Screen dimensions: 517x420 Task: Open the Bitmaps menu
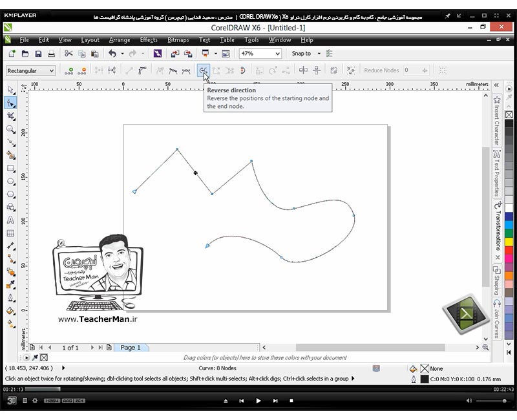click(178, 40)
